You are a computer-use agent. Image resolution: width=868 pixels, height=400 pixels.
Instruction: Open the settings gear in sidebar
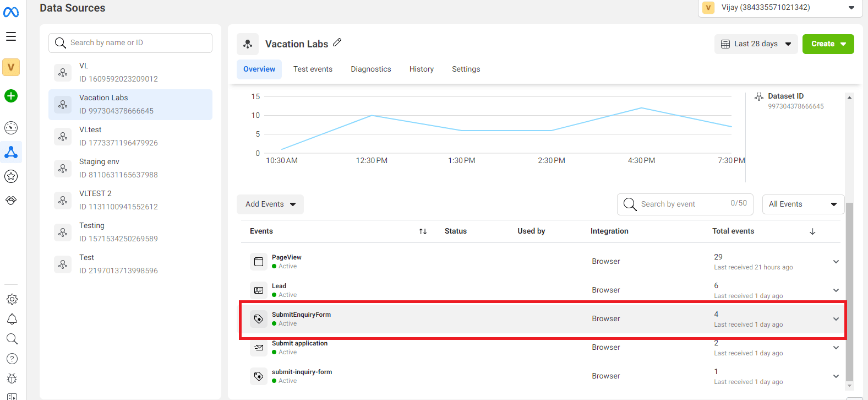pos(12,299)
